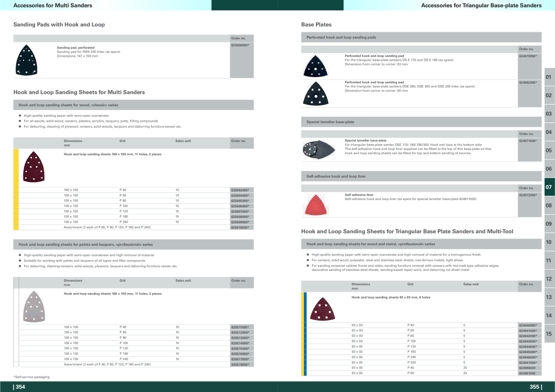Open chapter tab 12
The height and width of the screenshot is (392, 555).
click(x=549, y=279)
